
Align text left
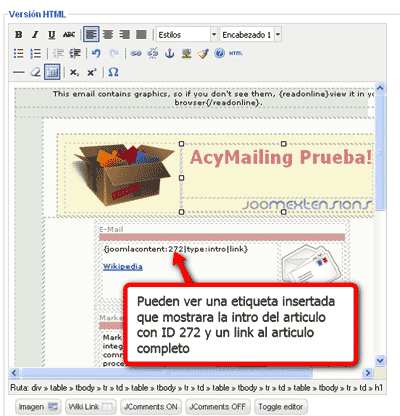pos(91,35)
